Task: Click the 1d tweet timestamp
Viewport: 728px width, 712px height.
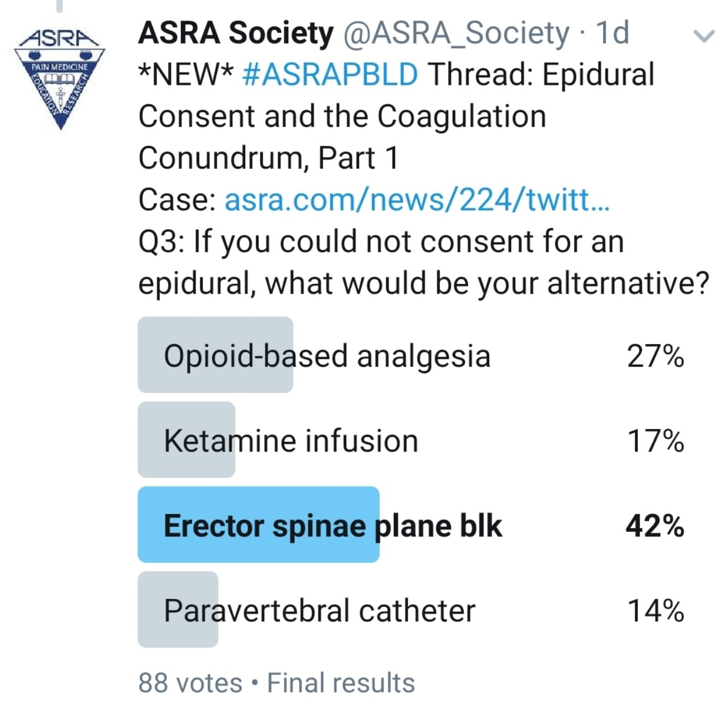Action: [612, 33]
